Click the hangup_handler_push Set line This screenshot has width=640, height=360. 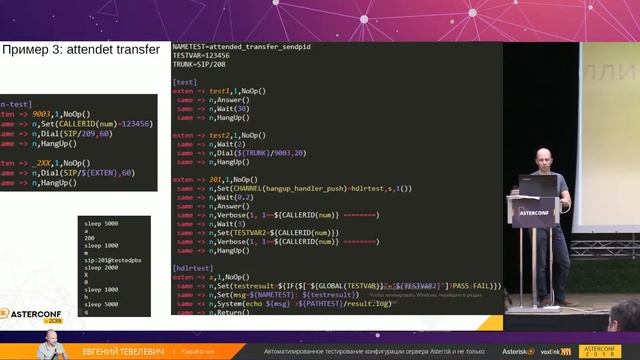[x=294, y=189]
